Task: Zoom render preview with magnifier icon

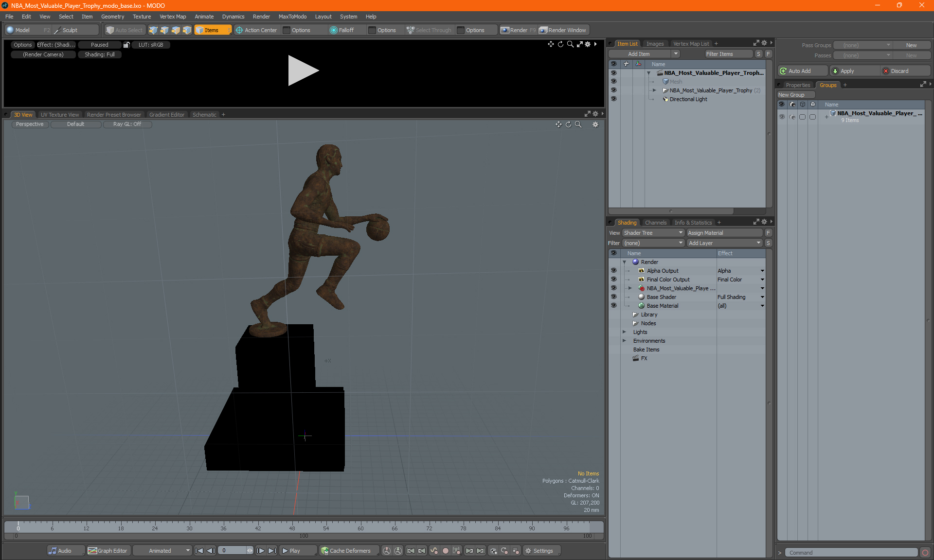Action: (x=570, y=44)
